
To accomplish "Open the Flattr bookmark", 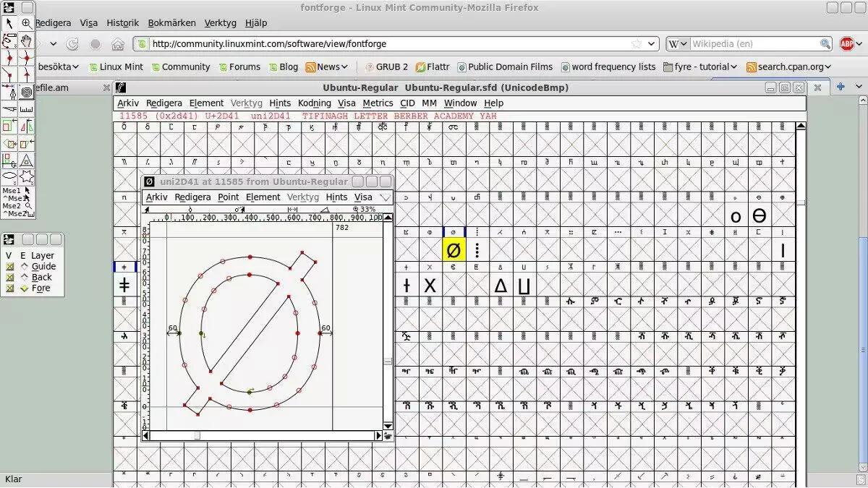I will click(x=433, y=67).
